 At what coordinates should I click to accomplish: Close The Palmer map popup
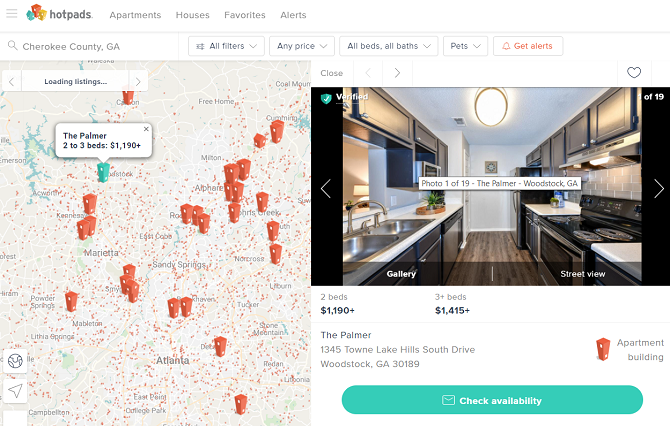[x=146, y=129]
